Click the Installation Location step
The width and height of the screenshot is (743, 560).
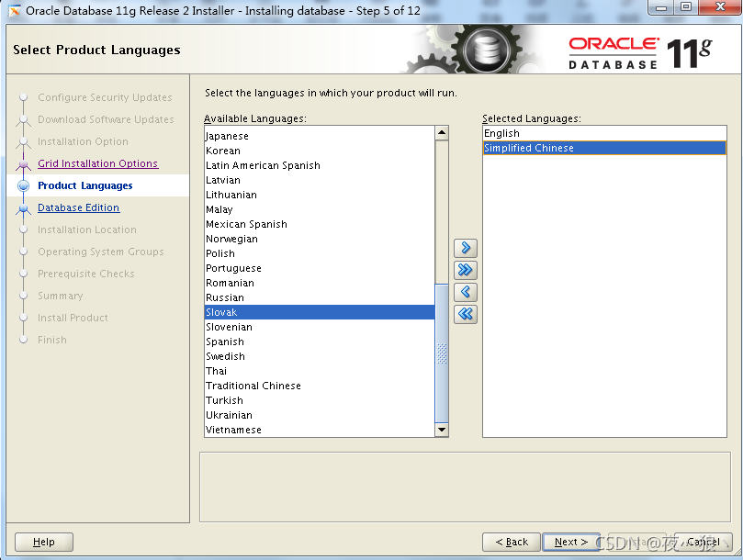point(87,230)
